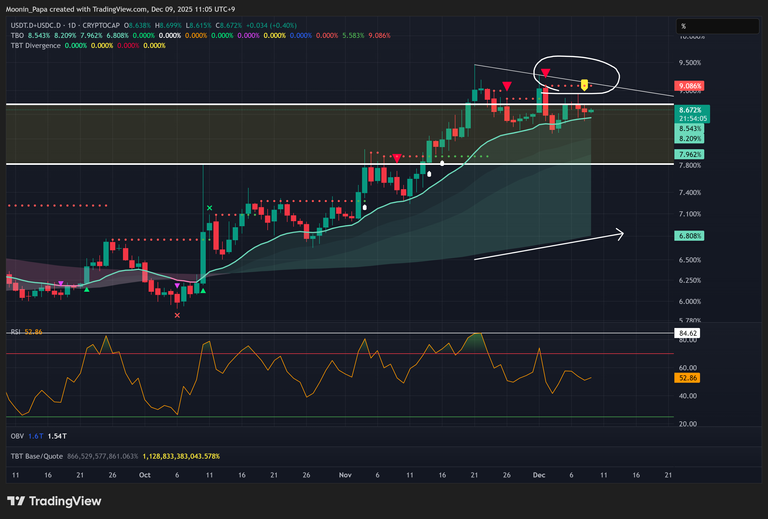Click the red down-triangle on the lower white line

click(x=397, y=158)
